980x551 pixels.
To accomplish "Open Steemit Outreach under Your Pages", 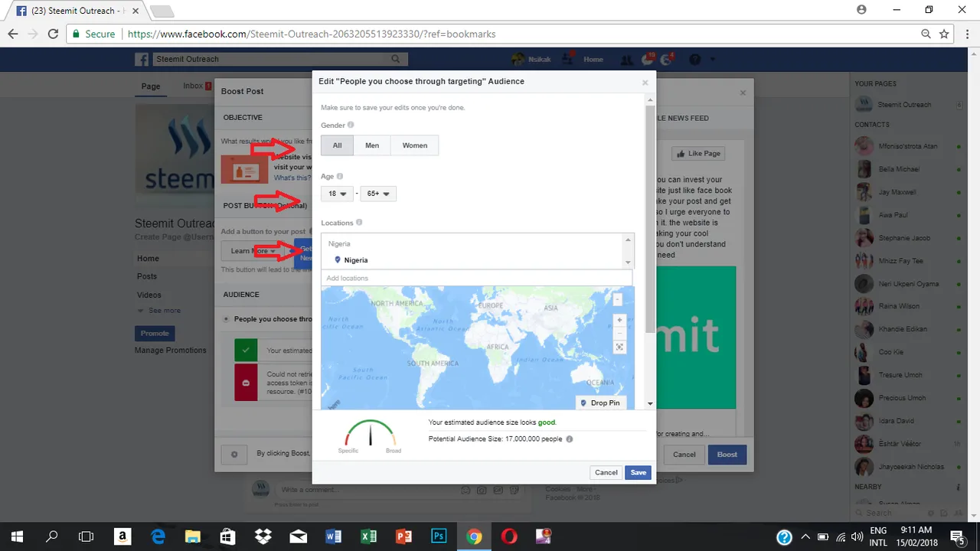I will [x=903, y=104].
